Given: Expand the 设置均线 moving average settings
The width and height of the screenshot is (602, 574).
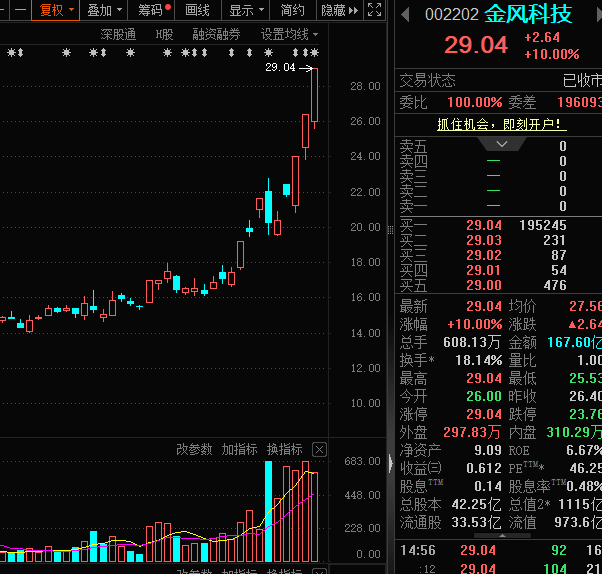Looking at the screenshot, I should click(x=290, y=33).
